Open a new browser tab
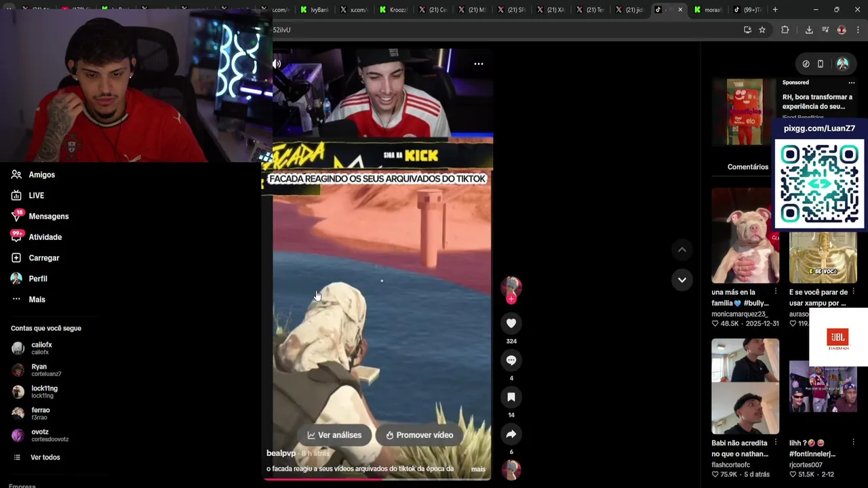Screen dimensions: 868x488 point(775,9)
